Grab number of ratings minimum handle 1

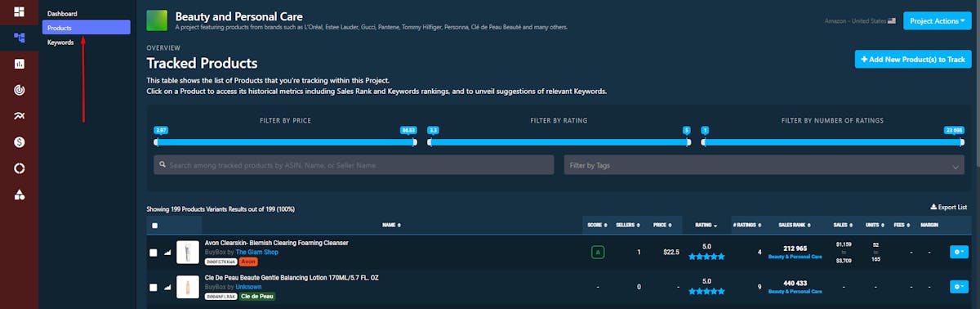(x=702, y=142)
